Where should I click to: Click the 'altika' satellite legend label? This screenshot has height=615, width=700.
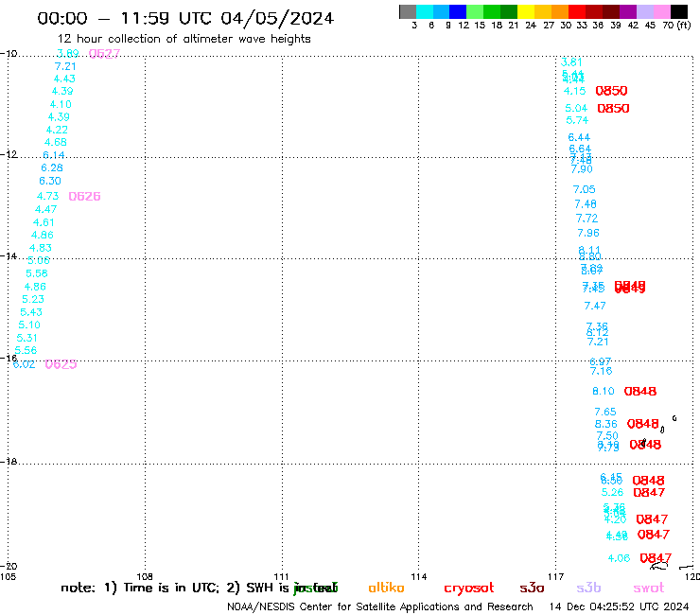(386, 588)
